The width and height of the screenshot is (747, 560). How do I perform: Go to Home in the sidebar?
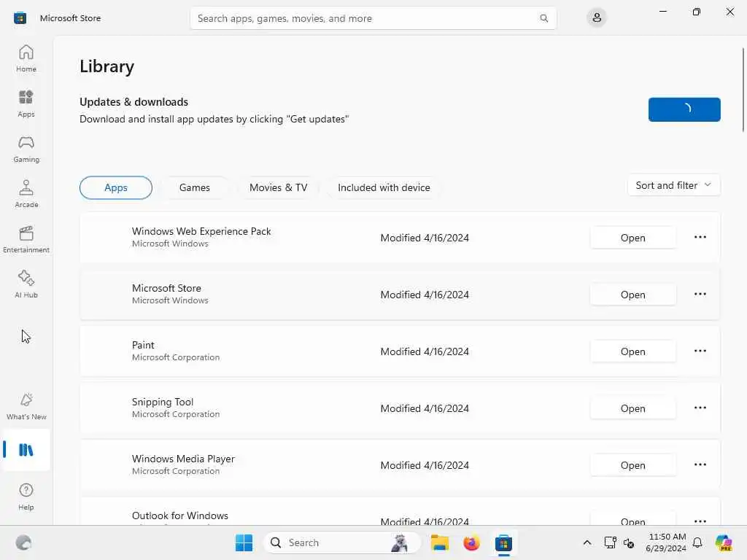[x=26, y=58]
